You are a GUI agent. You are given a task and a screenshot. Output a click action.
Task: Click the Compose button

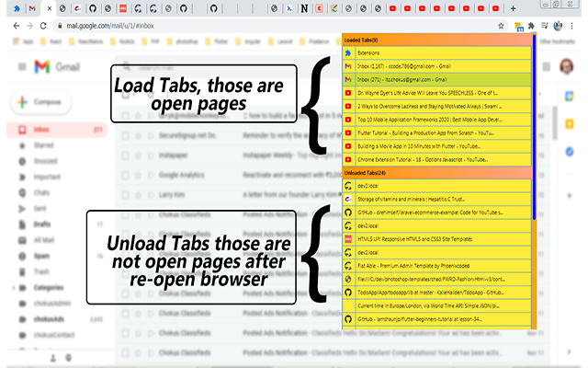41,102
